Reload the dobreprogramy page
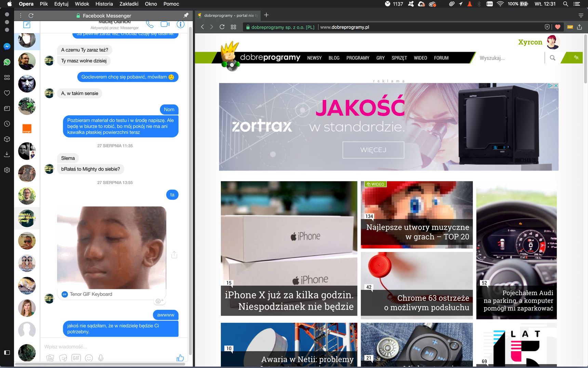 (x=222, y=27)
